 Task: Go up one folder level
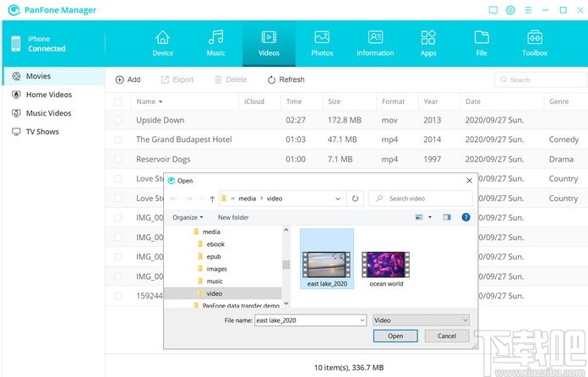click(x=212, y=199)
